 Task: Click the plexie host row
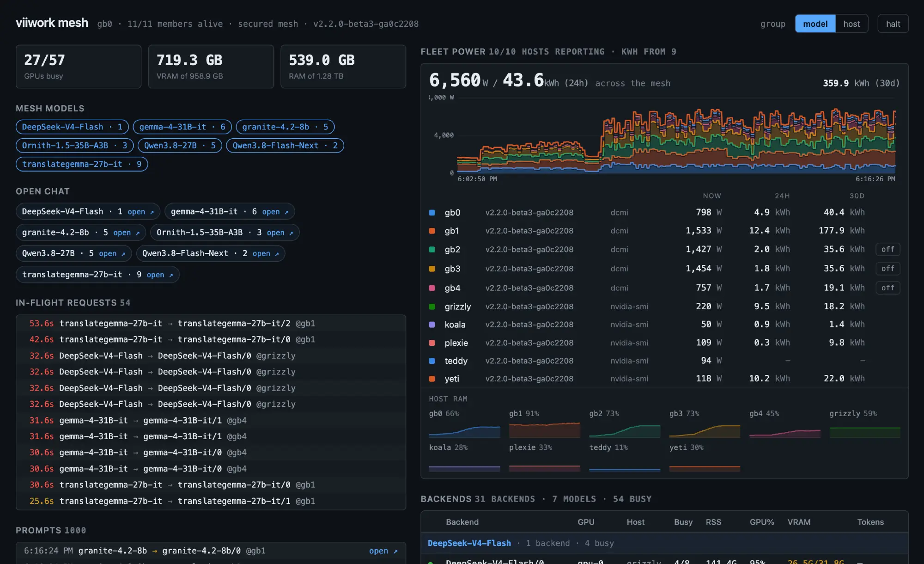click(x=664, y=343)
